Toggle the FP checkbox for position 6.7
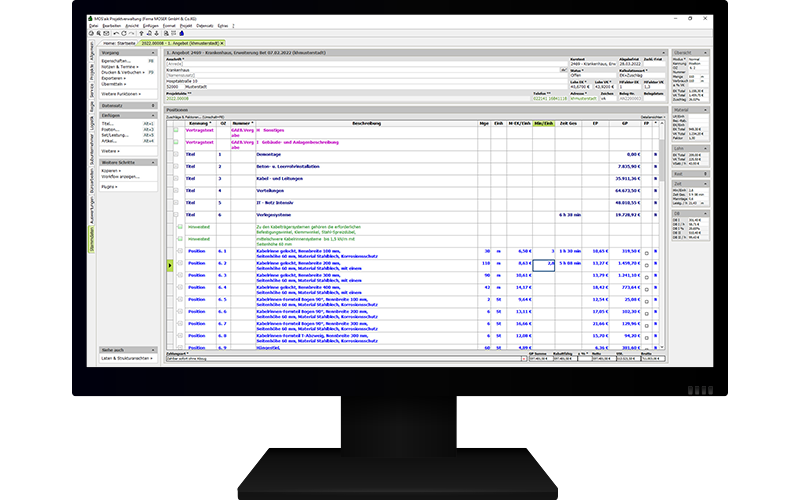Viewport: 800px width, 500px height. coord(646,326)
